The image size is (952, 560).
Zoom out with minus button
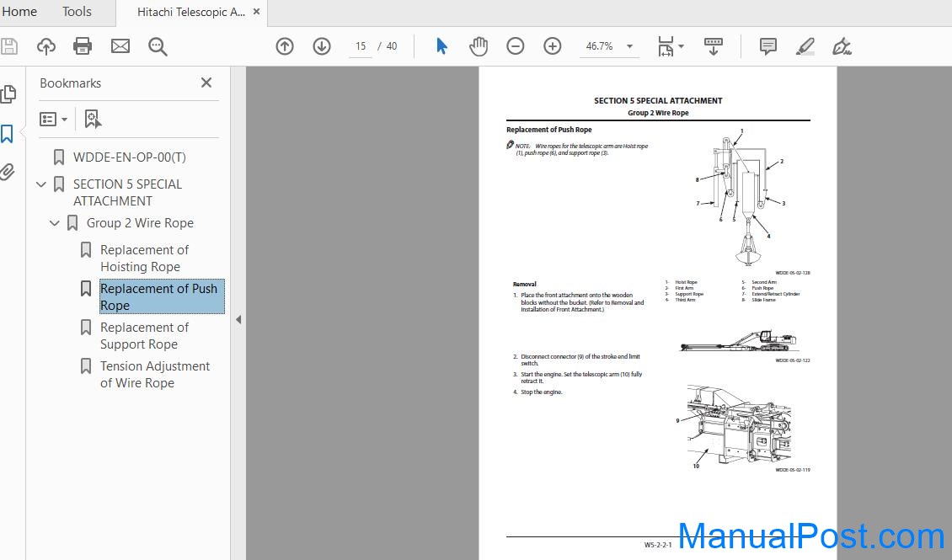(516, 46)
